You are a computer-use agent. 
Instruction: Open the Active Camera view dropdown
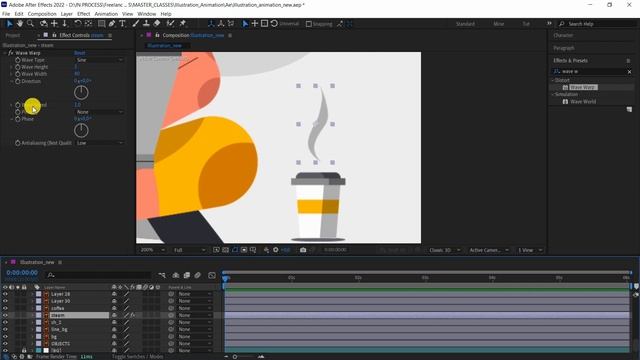click(x=489, y=250)
